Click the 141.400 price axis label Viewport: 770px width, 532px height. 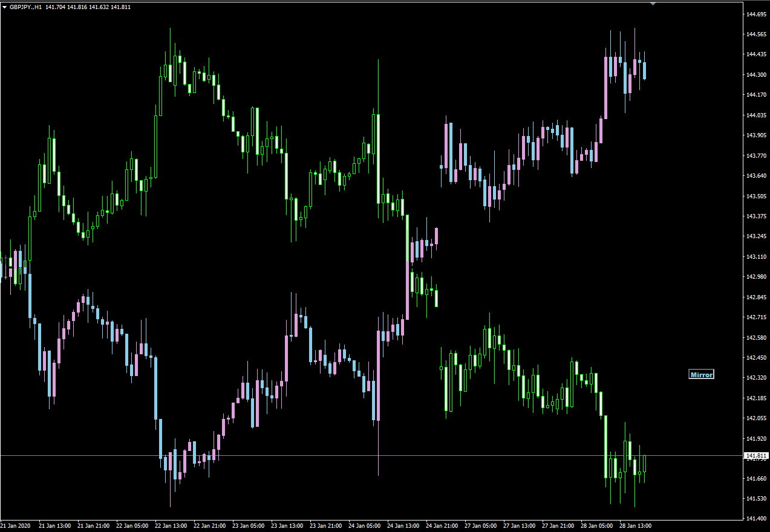(757, 519)
